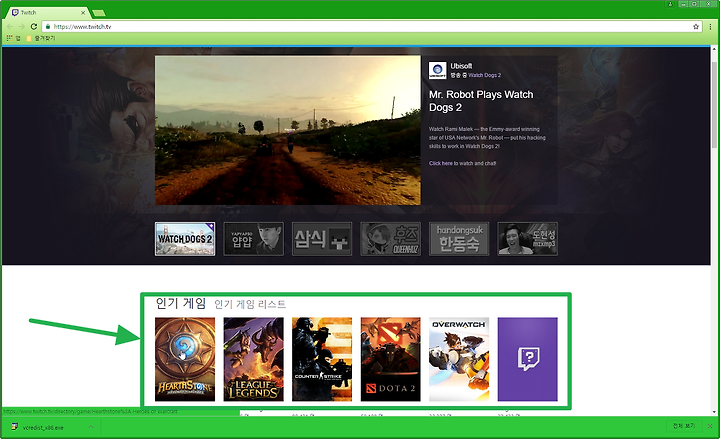Open the Counter-Strike game cover
This screenshot has height=439, width=720.
point(322,359)
